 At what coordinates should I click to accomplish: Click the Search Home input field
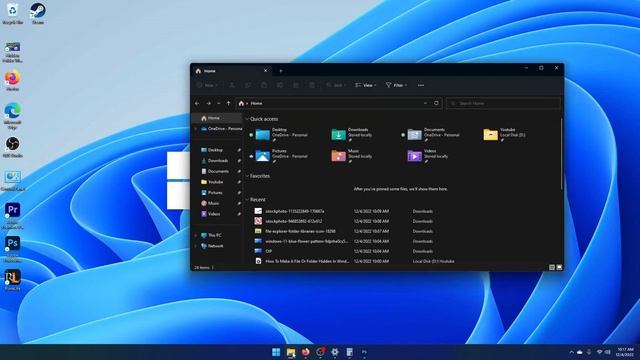pos(503,103)
